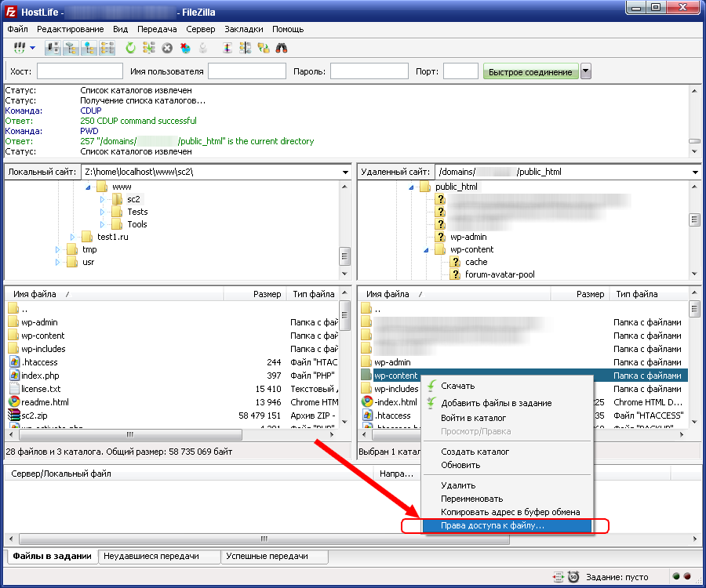The height and width of the screenshot is (588, 706).
Task: Expand the Tests folder in local tree
Action: [102, 212]
